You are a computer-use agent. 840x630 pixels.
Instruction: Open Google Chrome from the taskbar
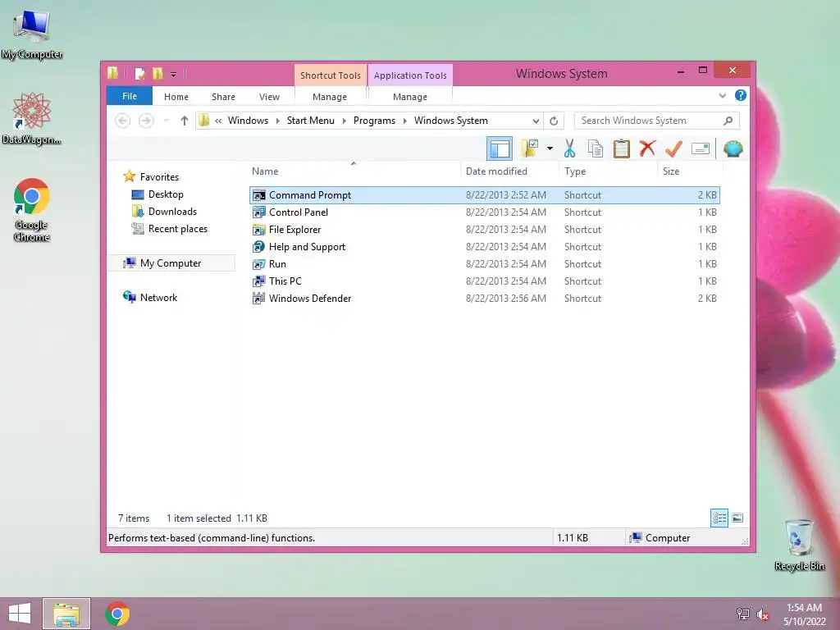coord(117,614)
